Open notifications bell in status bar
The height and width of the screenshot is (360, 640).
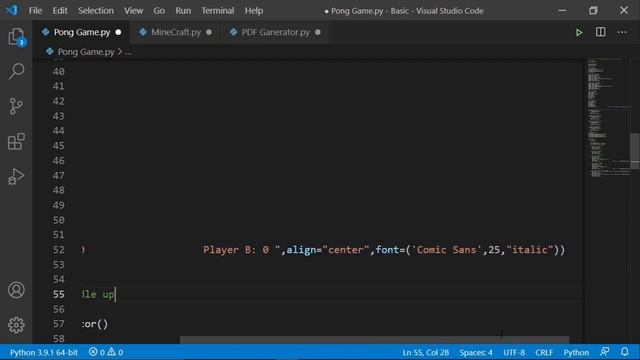[624, 352]
